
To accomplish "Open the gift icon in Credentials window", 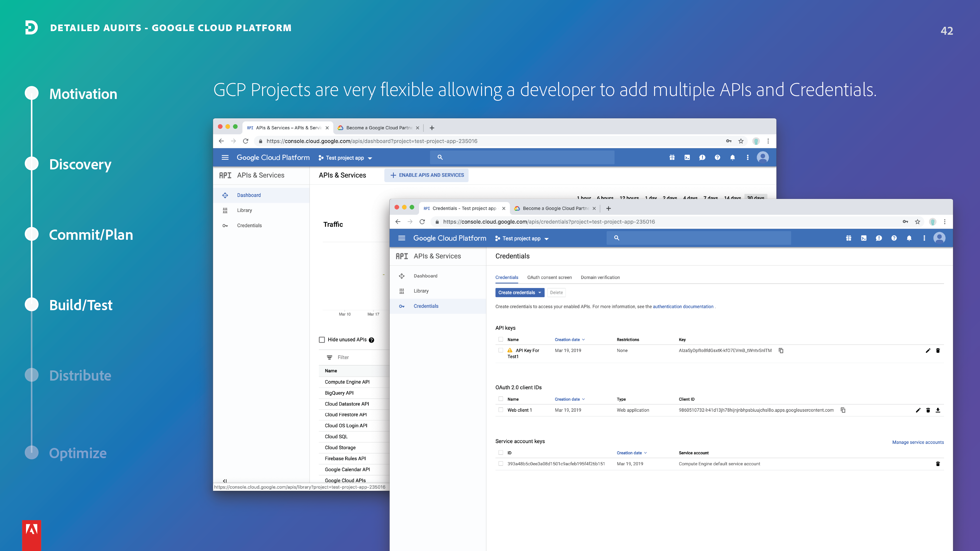I will [x=848, y=238].
